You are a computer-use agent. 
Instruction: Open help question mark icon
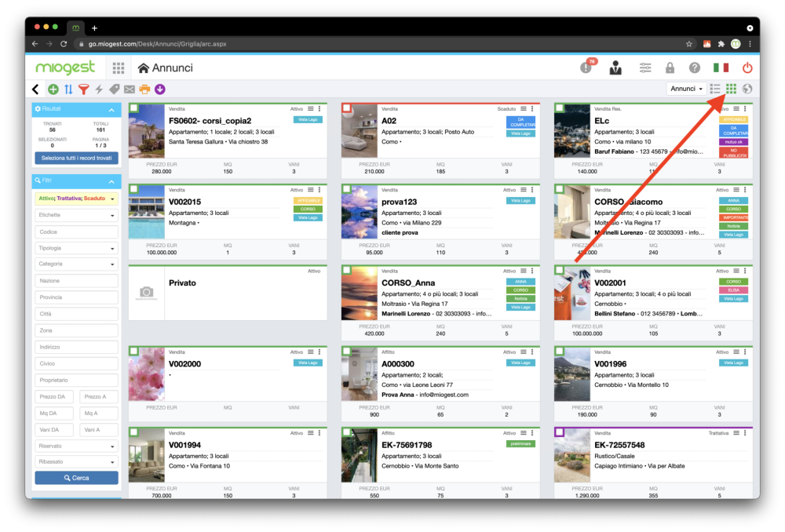(695, 67)
